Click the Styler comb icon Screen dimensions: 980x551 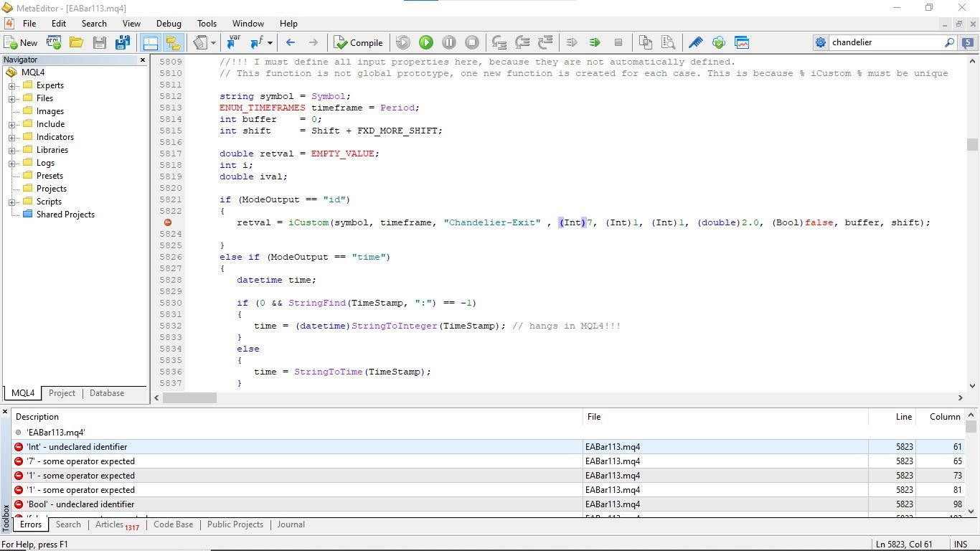(696, 42)
